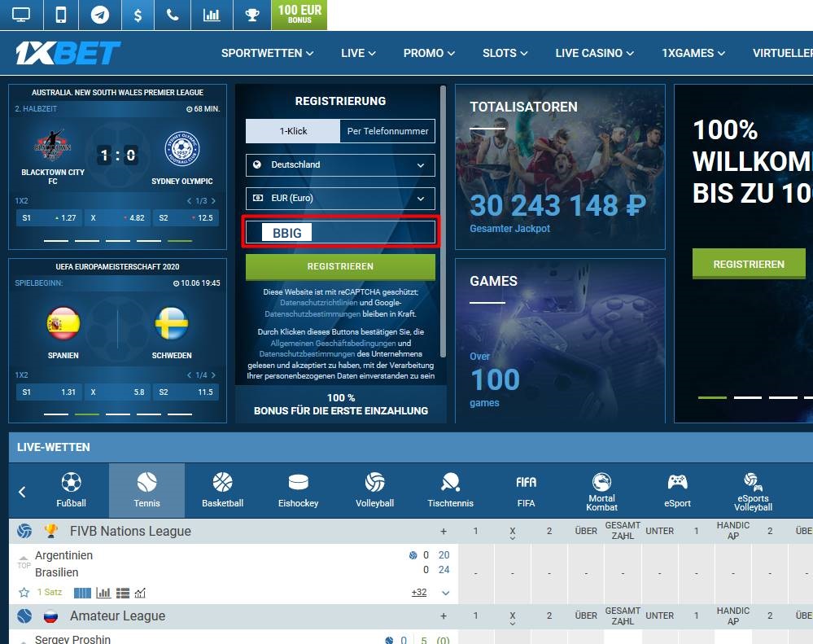Open the Live menu
This screenshot has height=644, width=813.
pyautogui.click(x=358, y=53)
